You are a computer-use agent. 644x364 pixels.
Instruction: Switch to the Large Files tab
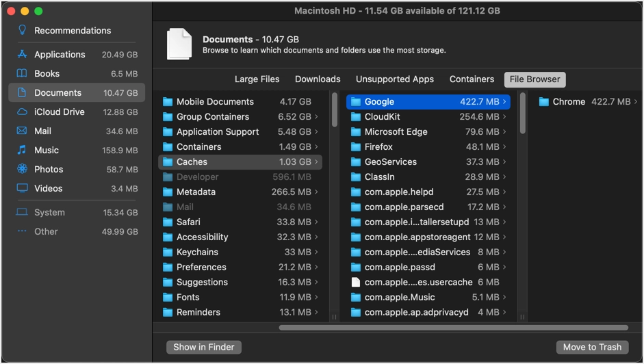point(257,79)
